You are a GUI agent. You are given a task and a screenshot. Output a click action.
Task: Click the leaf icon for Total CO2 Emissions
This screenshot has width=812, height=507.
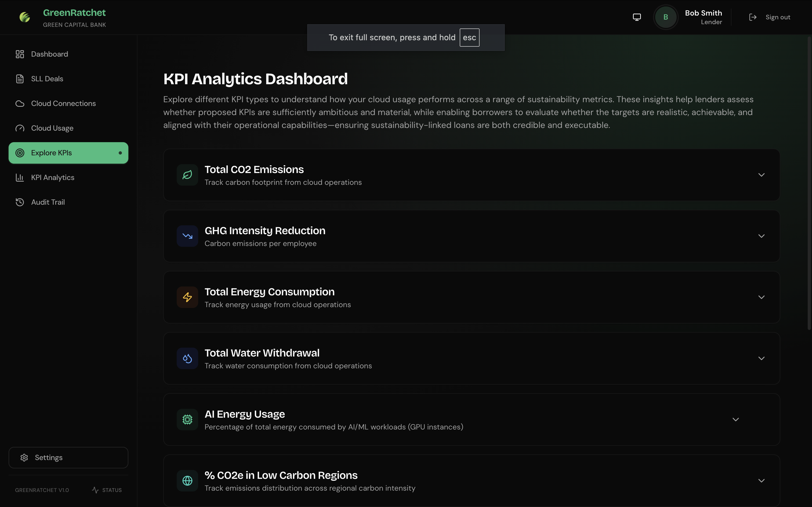tap(187, 175)
